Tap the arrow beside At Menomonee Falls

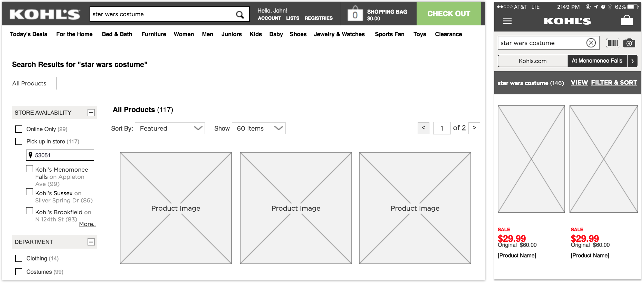click(x=632, y=61)
